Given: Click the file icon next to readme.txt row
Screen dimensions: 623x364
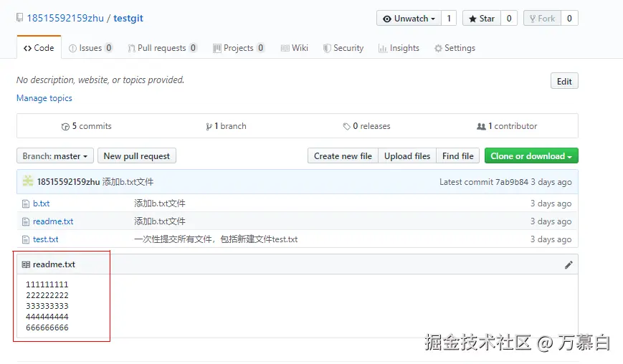Looking at the screenshot, I should point(26,222).
